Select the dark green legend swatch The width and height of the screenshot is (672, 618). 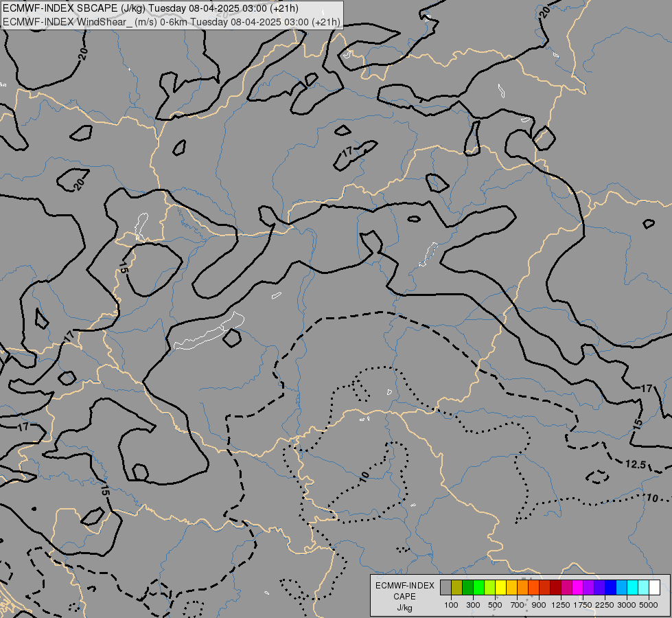tap(468, 587)
